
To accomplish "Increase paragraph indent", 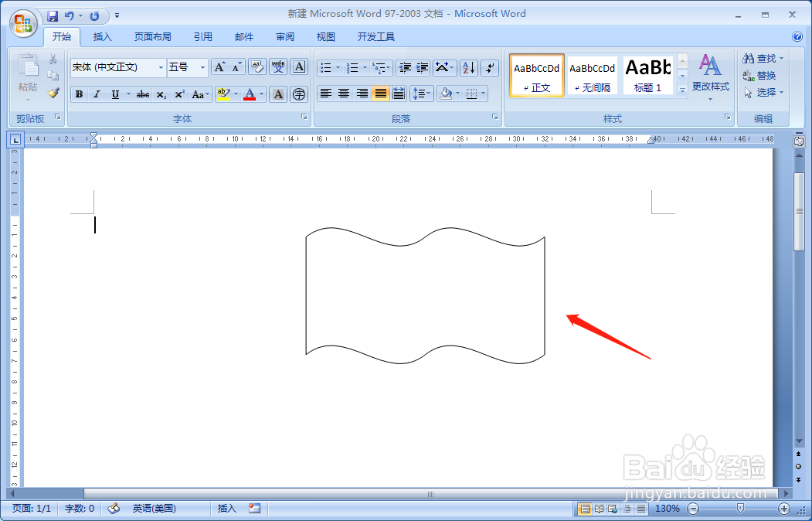I will pyautogui.click(x=423, y=67).
